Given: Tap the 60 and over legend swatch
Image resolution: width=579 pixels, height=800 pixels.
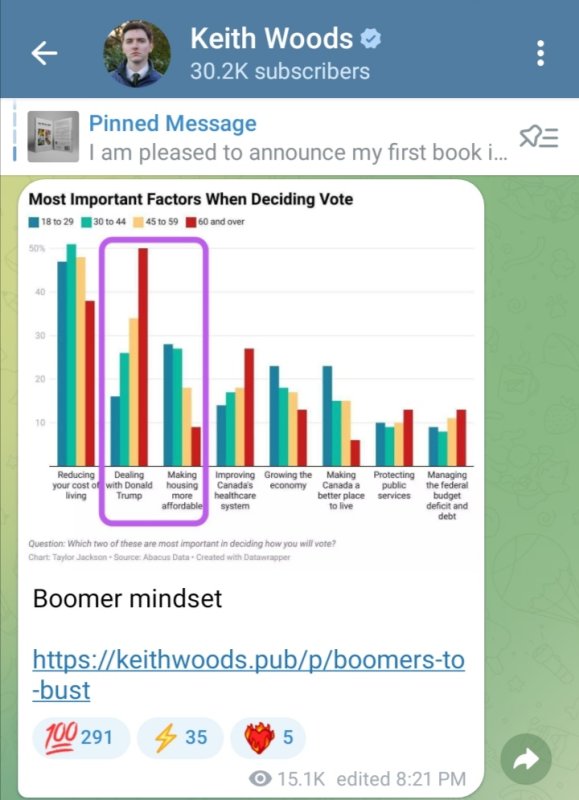Looking at the screenshot, I should tap(191, 222).
